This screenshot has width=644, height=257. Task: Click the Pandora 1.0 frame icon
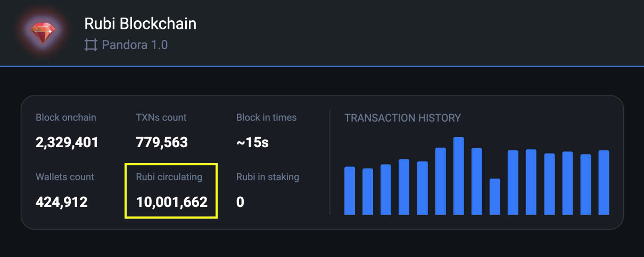(x=91, y=45)
